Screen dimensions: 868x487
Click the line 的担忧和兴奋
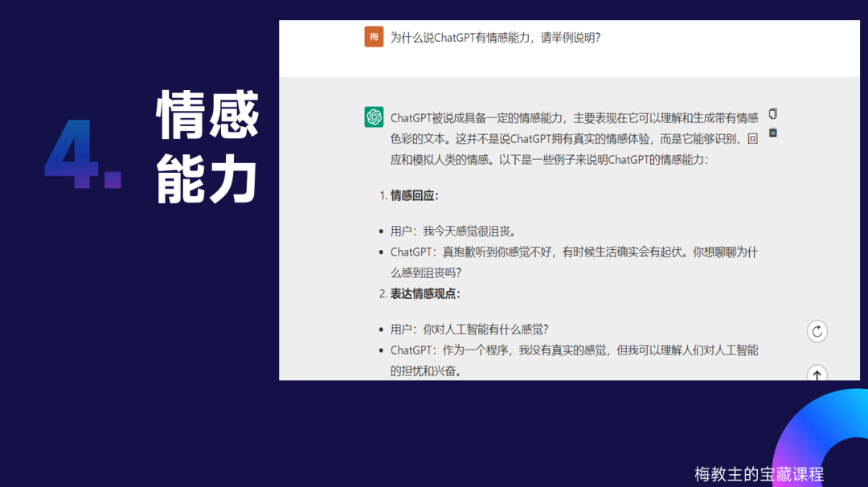click(x=426, y=371)
